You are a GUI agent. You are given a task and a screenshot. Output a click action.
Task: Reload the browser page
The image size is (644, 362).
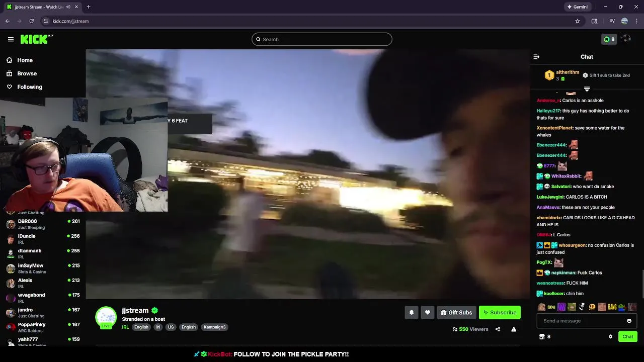tap(31, 21)
